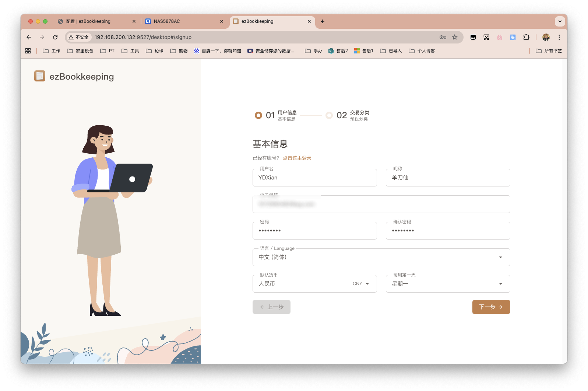Viewport: 588px width, 391px height.
Task: Click the 不安全 site security warning
Action: tap(78, 37)
